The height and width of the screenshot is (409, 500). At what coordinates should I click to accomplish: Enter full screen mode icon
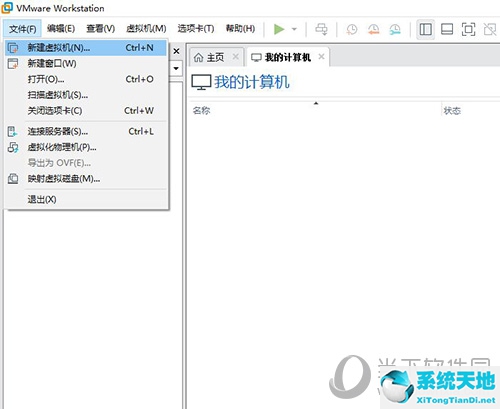pos(468,29)
